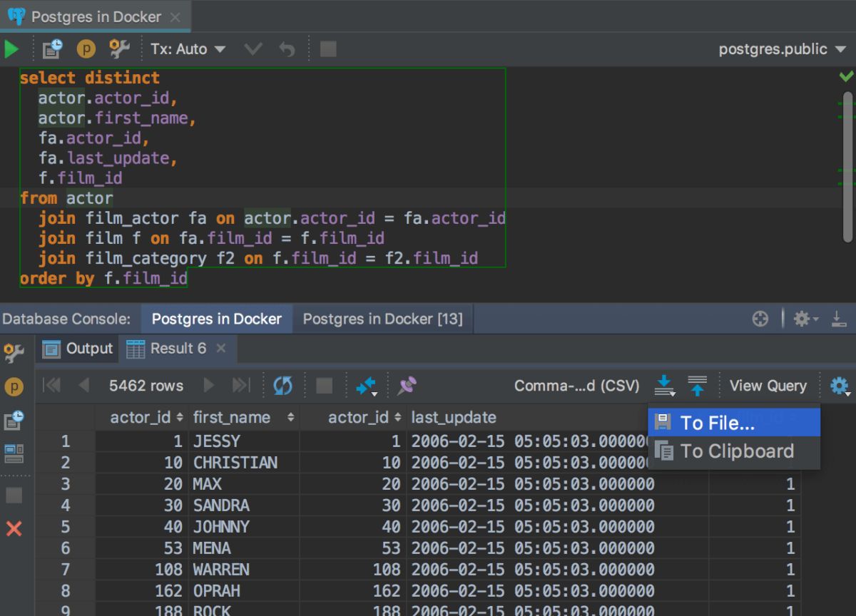Jump to the last page of results
The width and height of the screenshot is (856, 616).
tap(241, 386)
